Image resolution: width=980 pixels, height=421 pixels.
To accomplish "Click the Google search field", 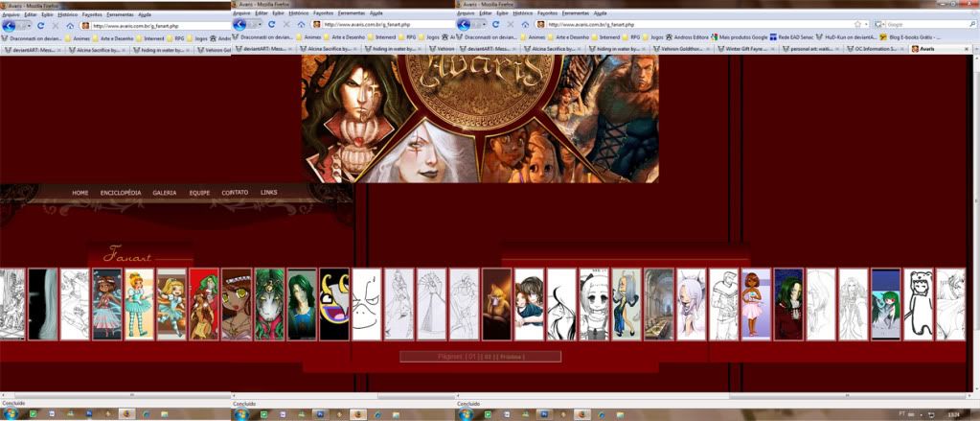I will 925,24.
